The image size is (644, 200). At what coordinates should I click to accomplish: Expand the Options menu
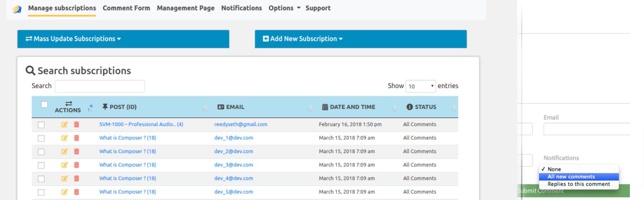(x=284, y=8)
